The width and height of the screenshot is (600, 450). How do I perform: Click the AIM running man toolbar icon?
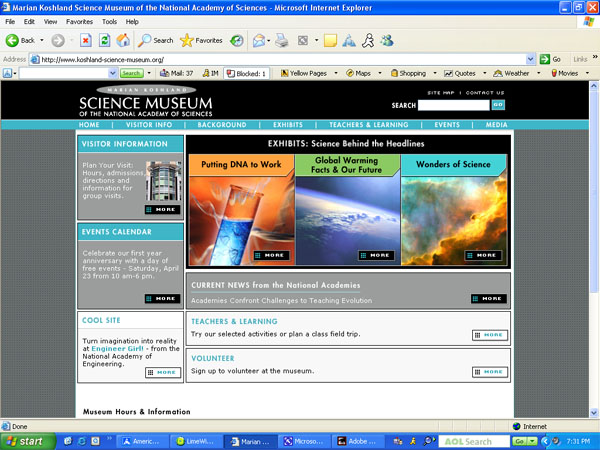click(x=368, y=40)
